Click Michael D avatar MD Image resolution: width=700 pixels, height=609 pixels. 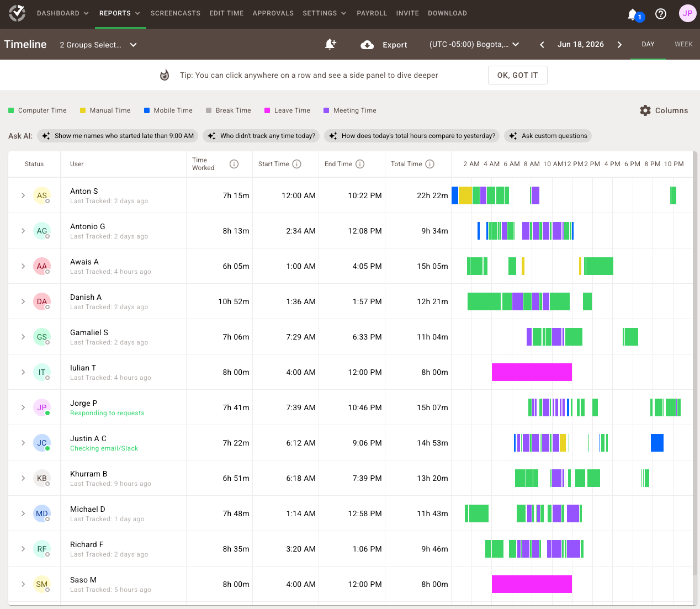(42, 513)
